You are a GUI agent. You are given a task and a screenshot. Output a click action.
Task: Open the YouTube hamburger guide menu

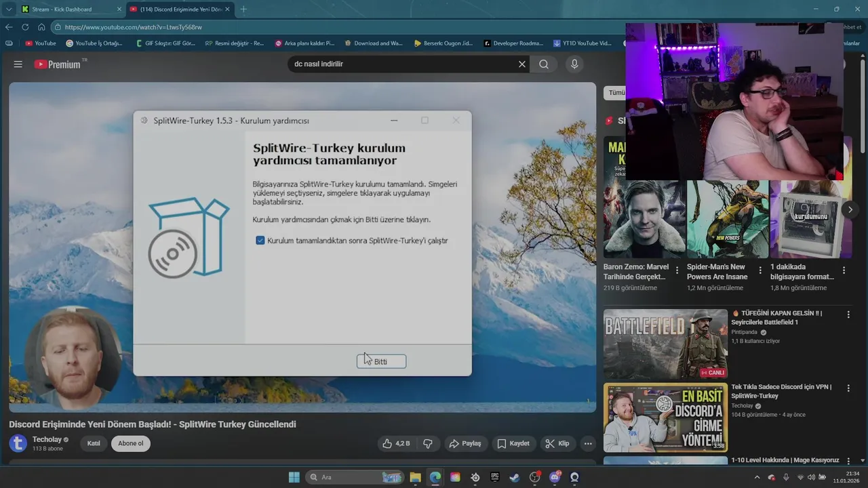[18, 64]
